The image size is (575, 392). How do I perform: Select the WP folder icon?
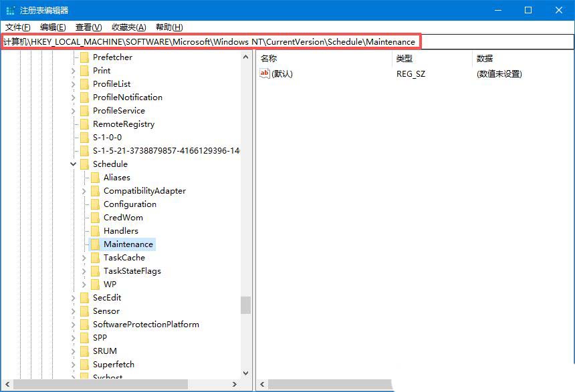point(95,284)
